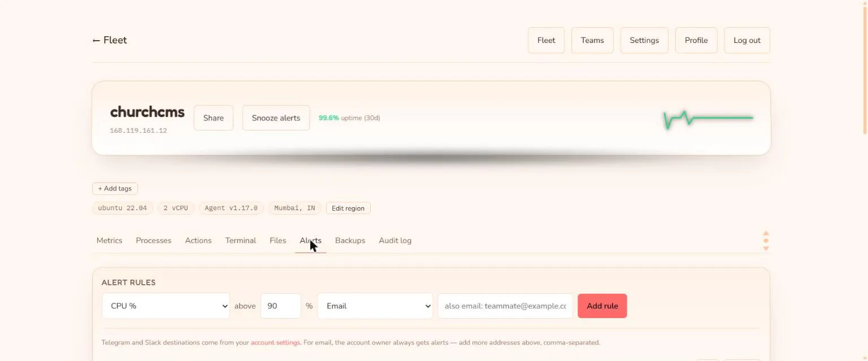Screen dimensions: 868x361
Task: Click the Log out button
Action: pyautogui.click(x=747, y=40)
